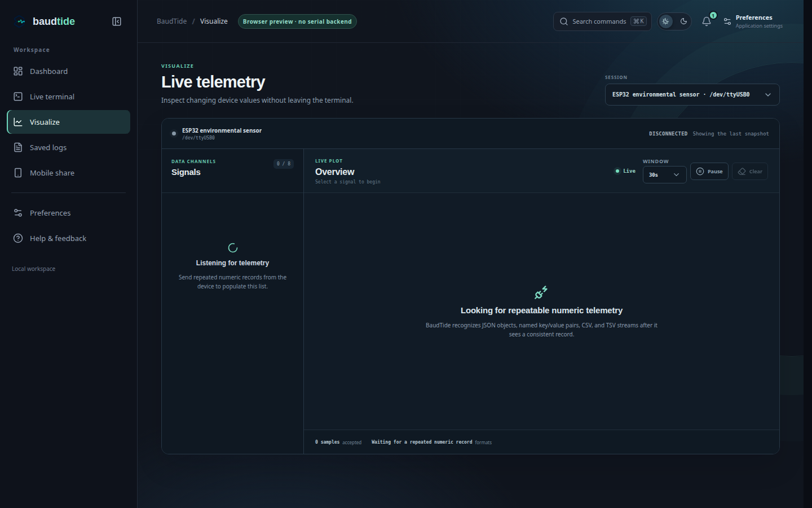Click the Visualize breadcrumb
This screenshot has height=508, width=812.
click(x=214, y=21)
